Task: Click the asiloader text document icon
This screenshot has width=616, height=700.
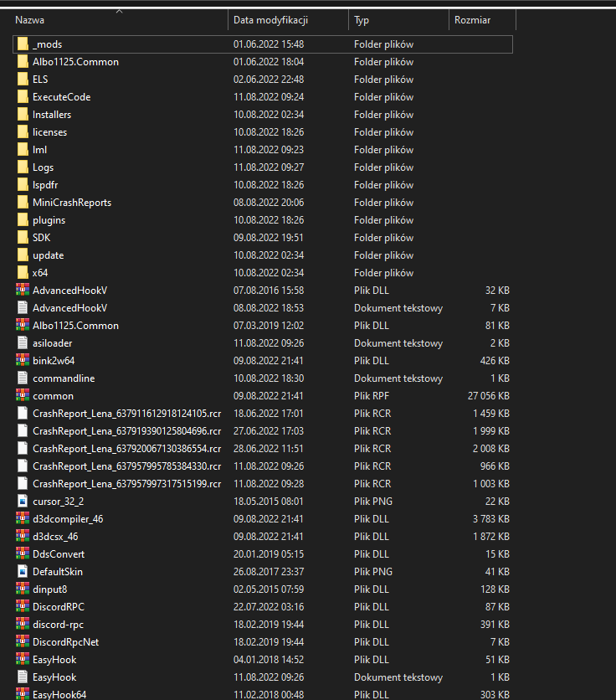Action: click(x=23, y=343)
